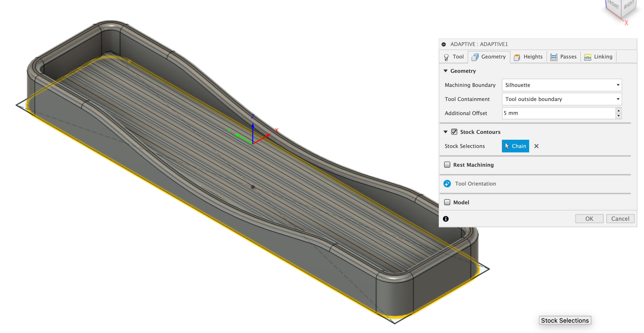Click the Linking tab icon
Image resolution: width=644 pixels, height=333 pixels.
tap(587, 57)
